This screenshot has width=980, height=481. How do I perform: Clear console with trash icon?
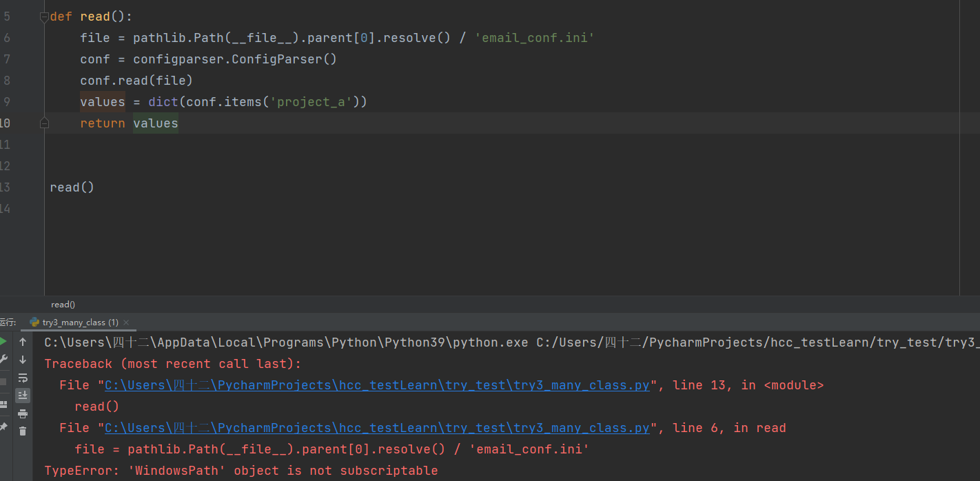pyautogui.click(x=23, y=431)
